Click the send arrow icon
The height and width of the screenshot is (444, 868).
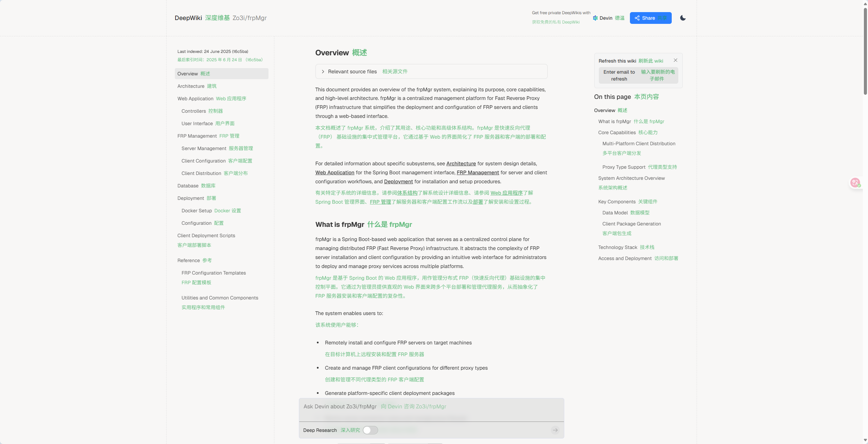click(555, 430)
